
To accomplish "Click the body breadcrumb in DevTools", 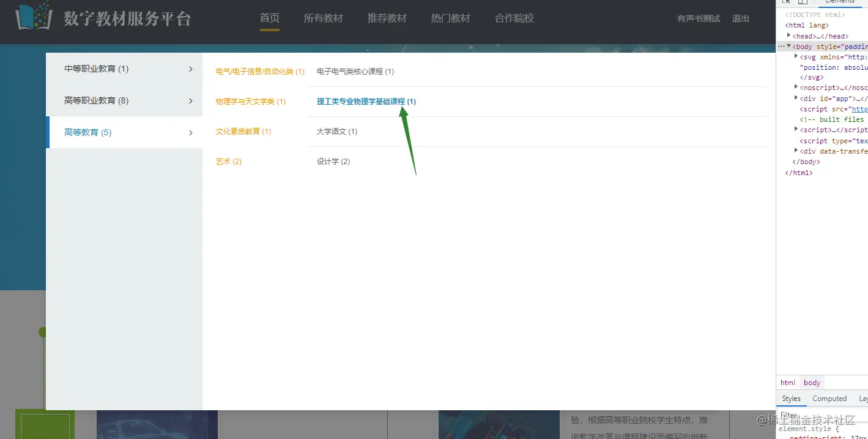I will 812,383.
